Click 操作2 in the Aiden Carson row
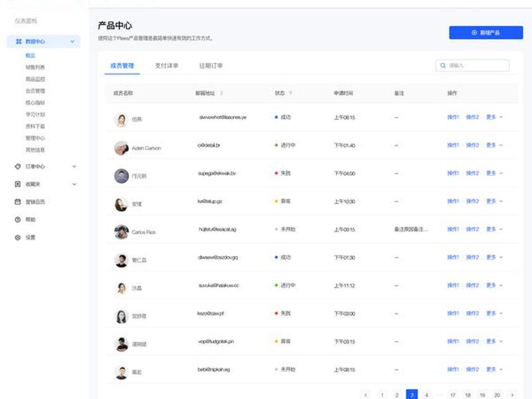Screen dimensions: 532x399 click(472, 145)
